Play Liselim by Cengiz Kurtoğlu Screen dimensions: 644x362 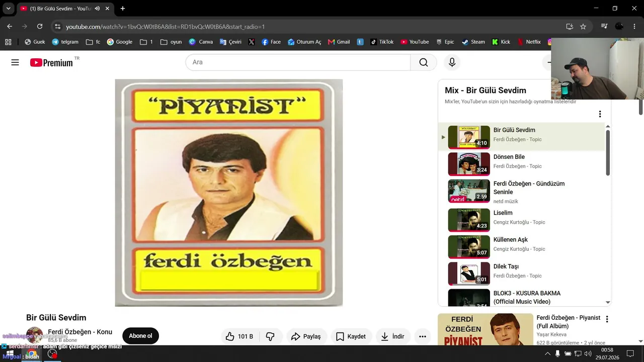coord(521,219)
